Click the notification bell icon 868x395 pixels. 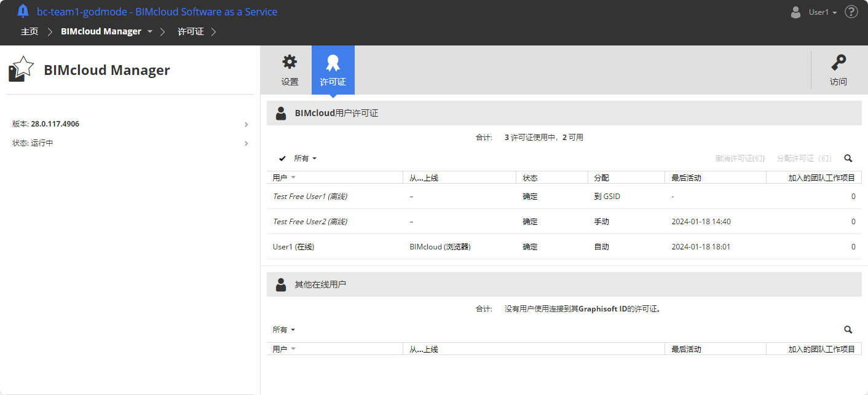click(x=23, y=11)
